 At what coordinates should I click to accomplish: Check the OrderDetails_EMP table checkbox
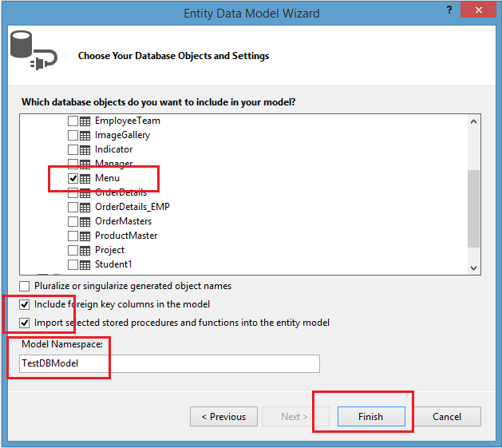click(x=73, y=207)
